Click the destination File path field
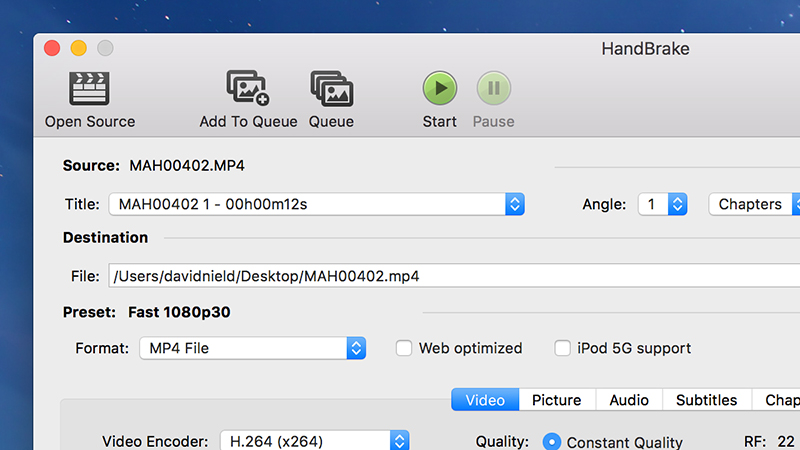 (x=454, y=276)
